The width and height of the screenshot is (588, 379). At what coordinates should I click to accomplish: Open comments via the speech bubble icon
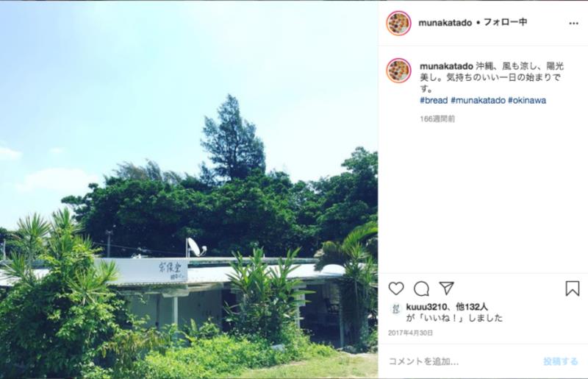(x=421, y=288)
